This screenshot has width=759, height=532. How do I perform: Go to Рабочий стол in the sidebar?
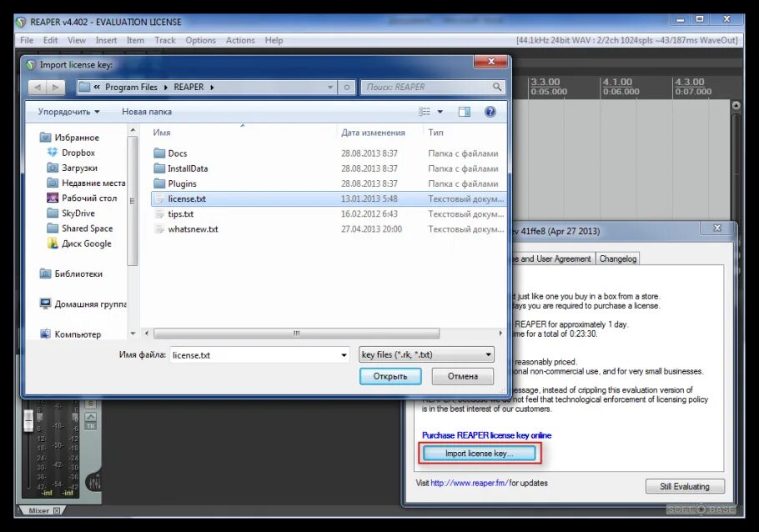(89, 198)
